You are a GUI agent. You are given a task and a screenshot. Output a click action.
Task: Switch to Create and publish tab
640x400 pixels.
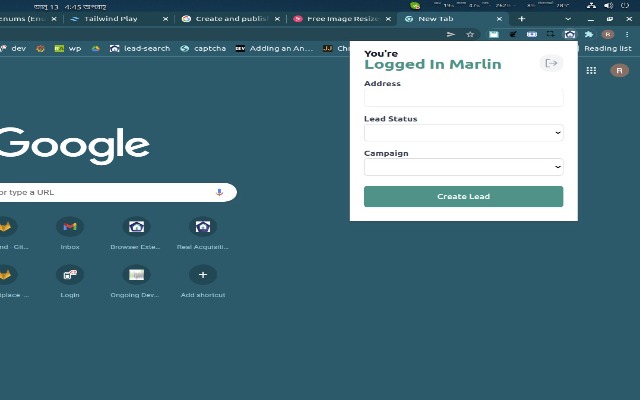click(231, 19)
